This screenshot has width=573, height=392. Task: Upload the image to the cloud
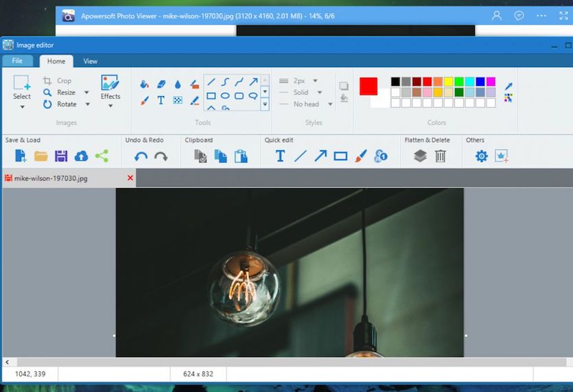tap(81, 156)
